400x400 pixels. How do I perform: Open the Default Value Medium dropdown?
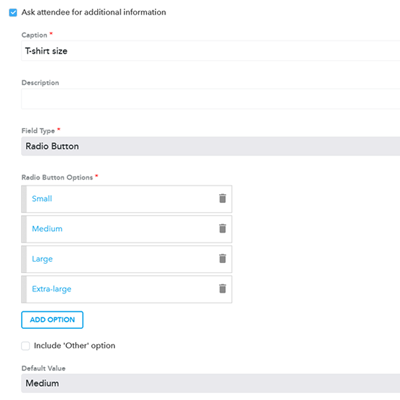[211, 383]
